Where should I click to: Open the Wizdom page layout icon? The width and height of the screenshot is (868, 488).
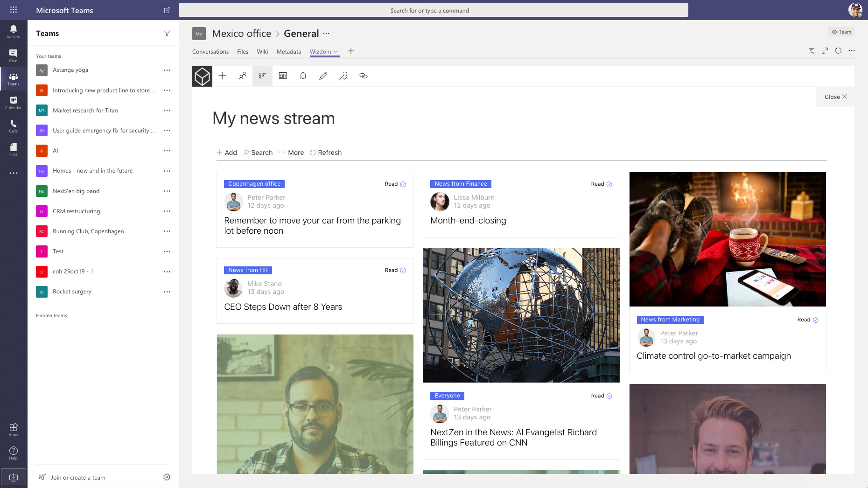[283, 76]
